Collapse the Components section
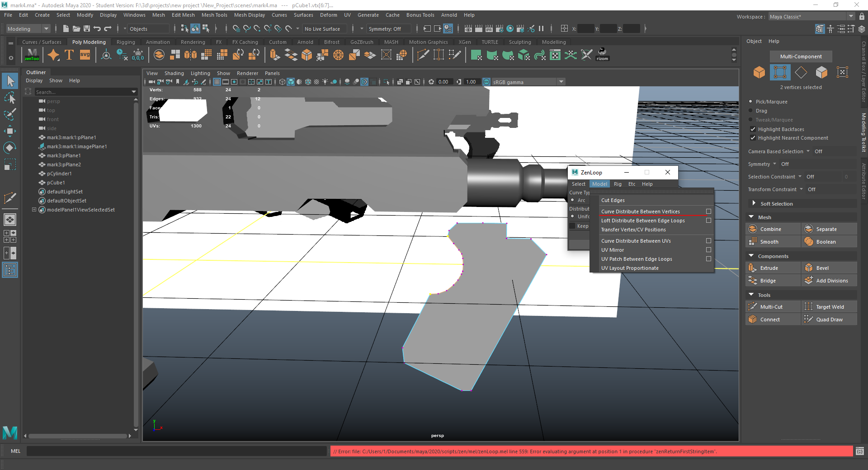This screenshot has height=470, width=868. pos(751,256)
